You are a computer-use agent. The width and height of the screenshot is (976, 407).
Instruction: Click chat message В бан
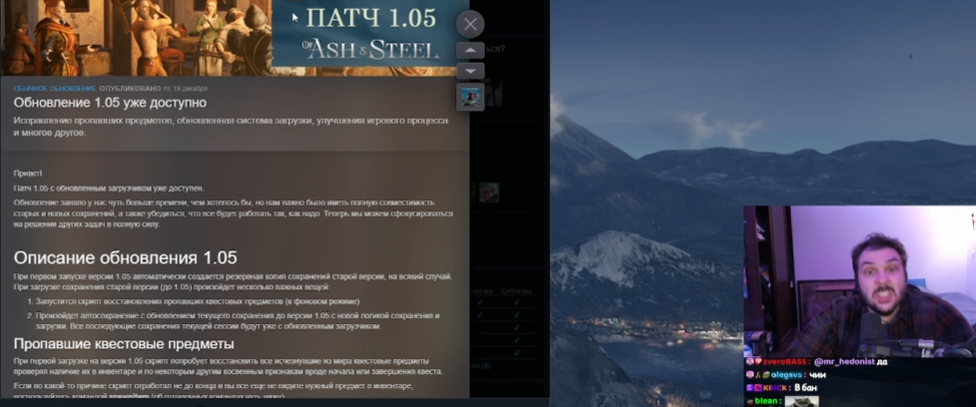(805, 388)
